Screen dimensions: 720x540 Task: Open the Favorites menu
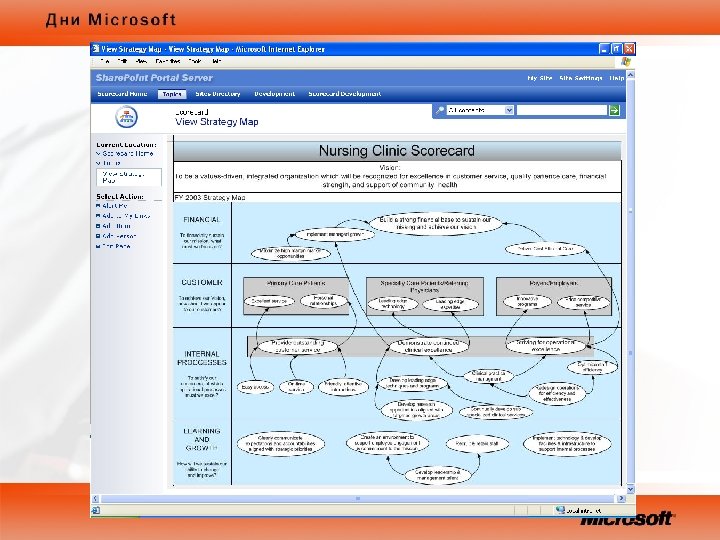pyautogui.click(x=167, y=61)
